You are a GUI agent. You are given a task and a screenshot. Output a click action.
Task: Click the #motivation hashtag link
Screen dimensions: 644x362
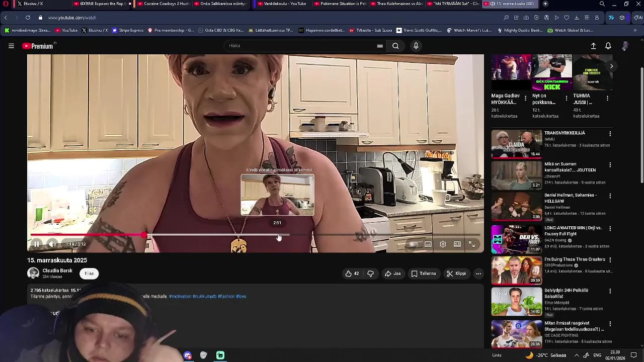[180, 296]
